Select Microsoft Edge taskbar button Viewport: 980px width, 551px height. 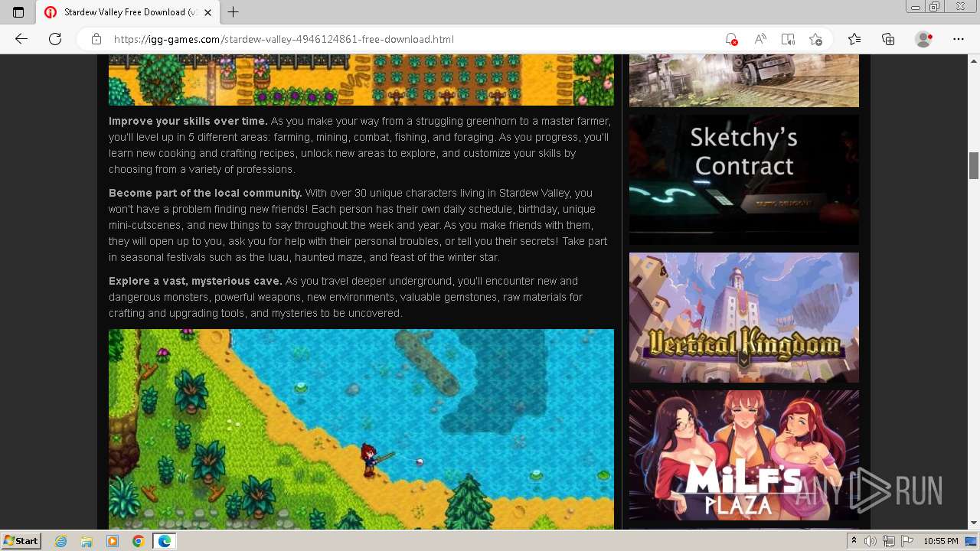pyautogui.click(x=164, y=541)
